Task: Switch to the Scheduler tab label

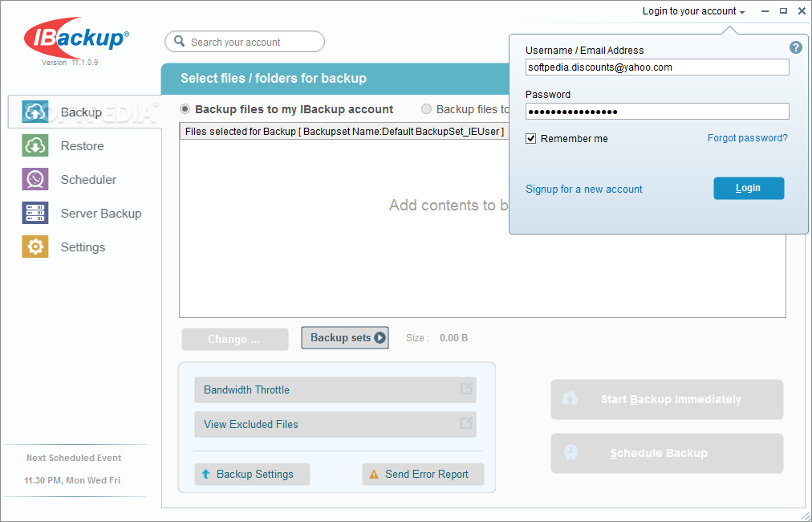Action: pos(88,180)
